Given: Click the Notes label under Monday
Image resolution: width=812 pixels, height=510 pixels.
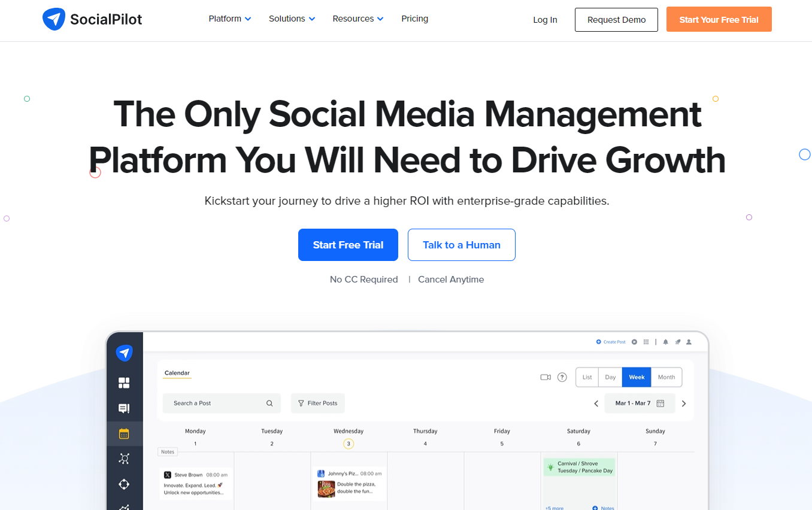Looking at the screenshot, I should pyautogui.click(x=168, y=452).
